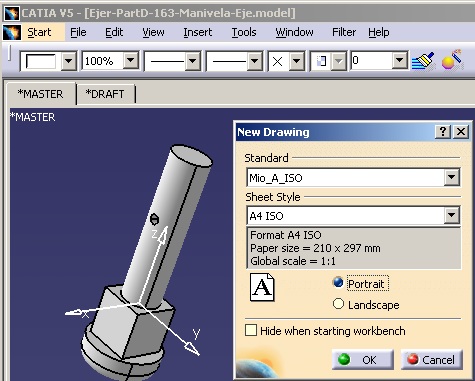Open the Start menu
Screen dimensions: 475x381
coord(39,32)
